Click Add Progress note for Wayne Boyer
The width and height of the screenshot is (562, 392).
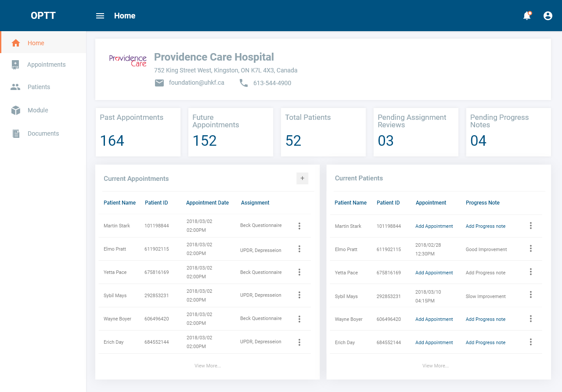point(485,320)
